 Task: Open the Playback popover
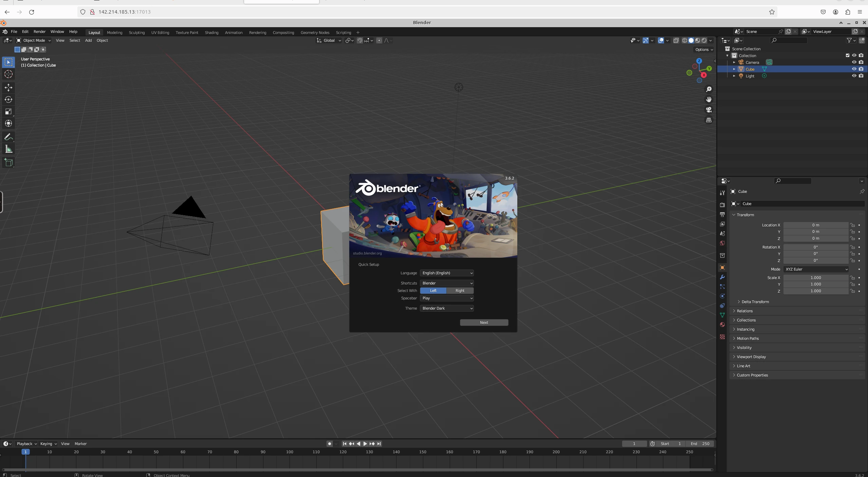(x=26, y=444)
